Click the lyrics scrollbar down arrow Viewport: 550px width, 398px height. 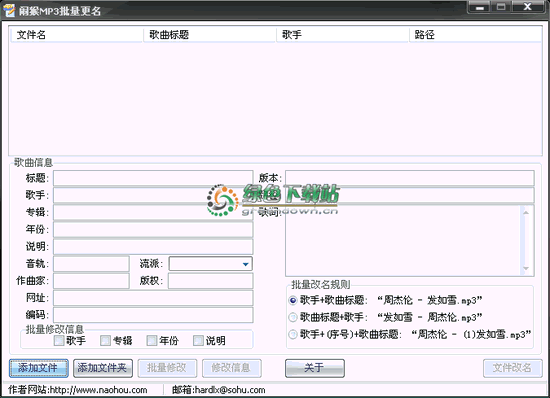coord(526,269)
